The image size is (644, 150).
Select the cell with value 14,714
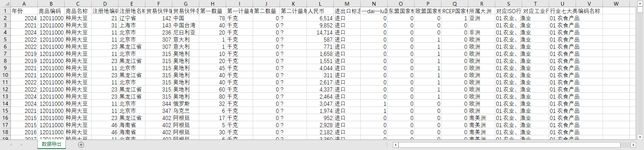click(x=320, y=32)
